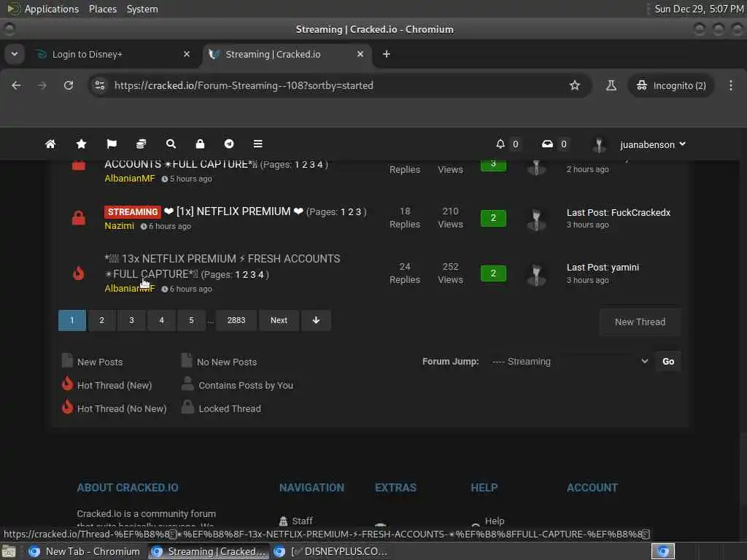The image size is (747, 560).
Task: Open the System menu
Action: [x=142, y=9]
